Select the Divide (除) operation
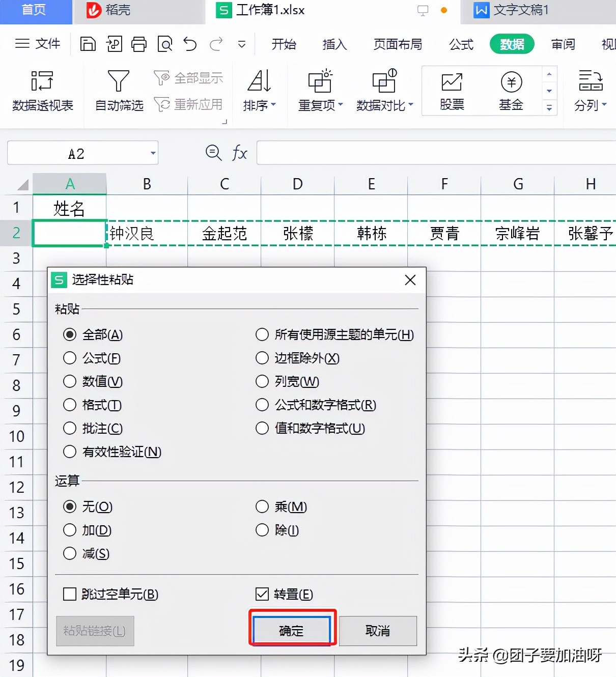The width and height of the screenshot is (616, 677). coord(262,530)
